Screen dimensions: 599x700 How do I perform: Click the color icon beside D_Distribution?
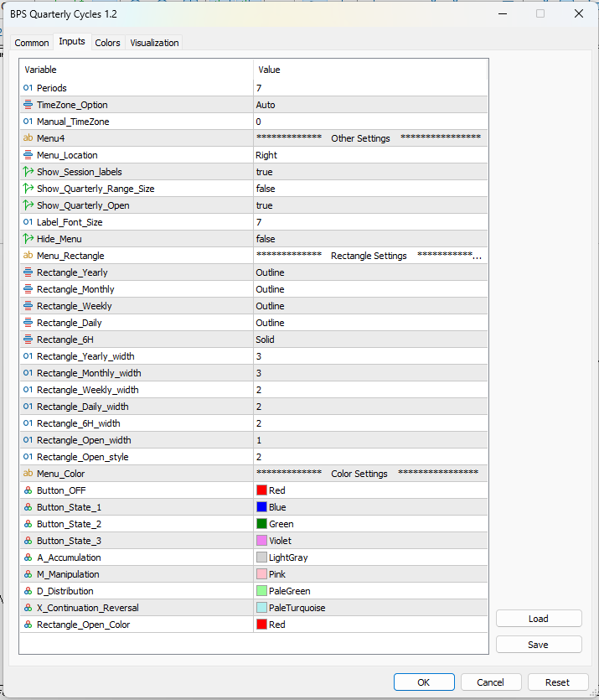28,591
